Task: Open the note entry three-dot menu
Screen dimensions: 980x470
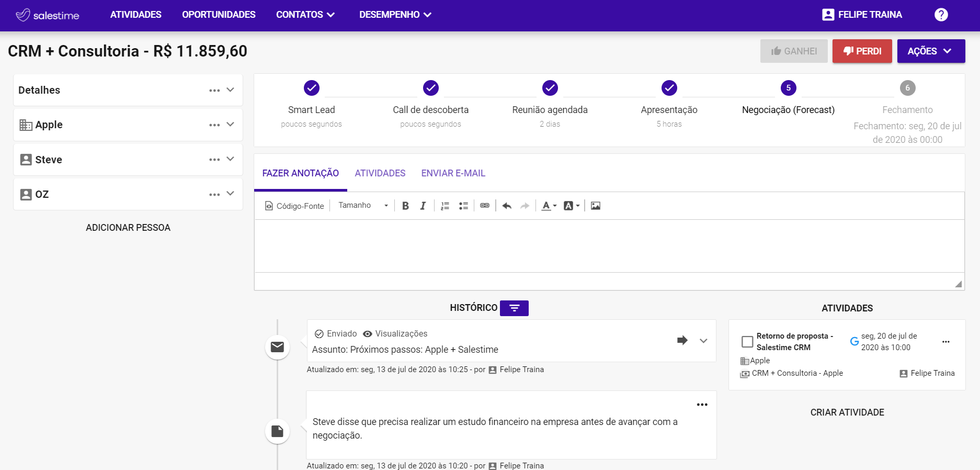Action: (702, 405)
